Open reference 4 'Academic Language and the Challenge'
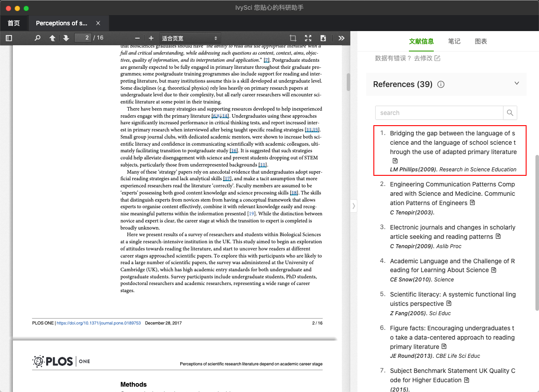The height and width of the screenshot is (392, 539). (452, 265)
